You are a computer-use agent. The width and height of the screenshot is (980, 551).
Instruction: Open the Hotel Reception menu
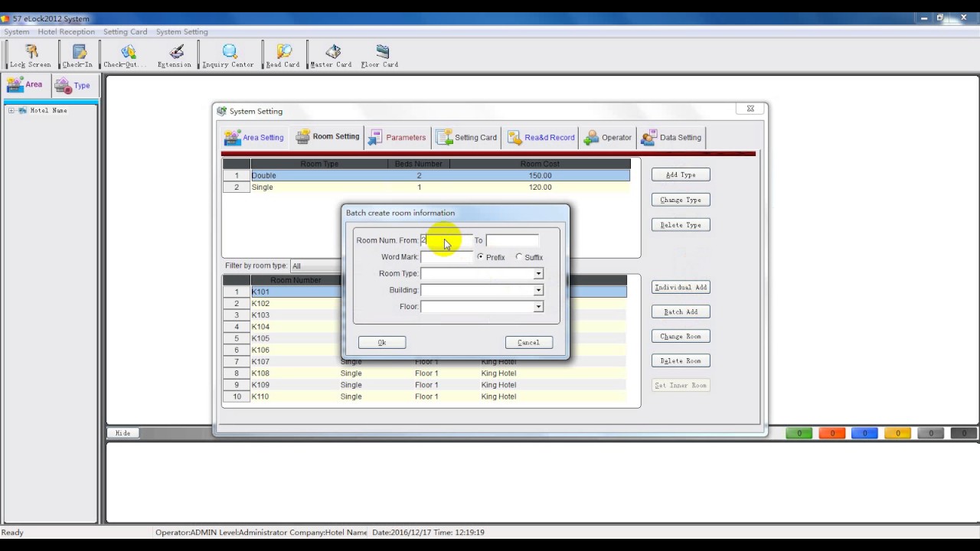pos(67,32)
